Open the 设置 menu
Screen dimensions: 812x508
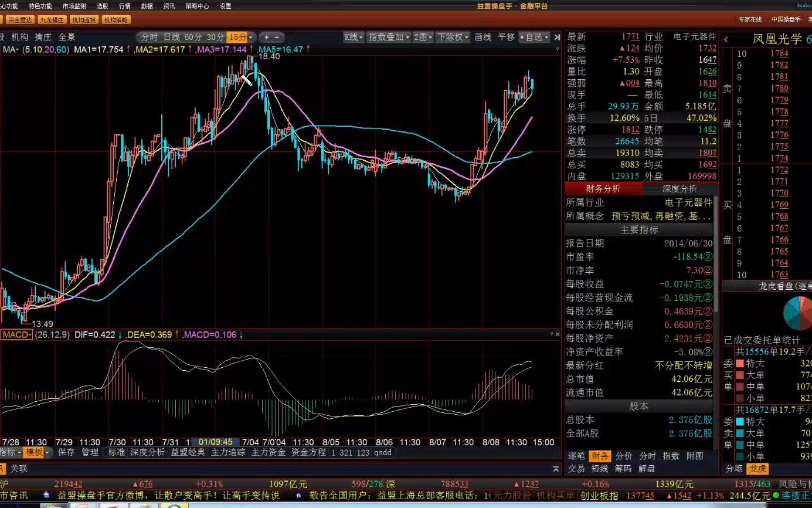click(x=225, y=6)
